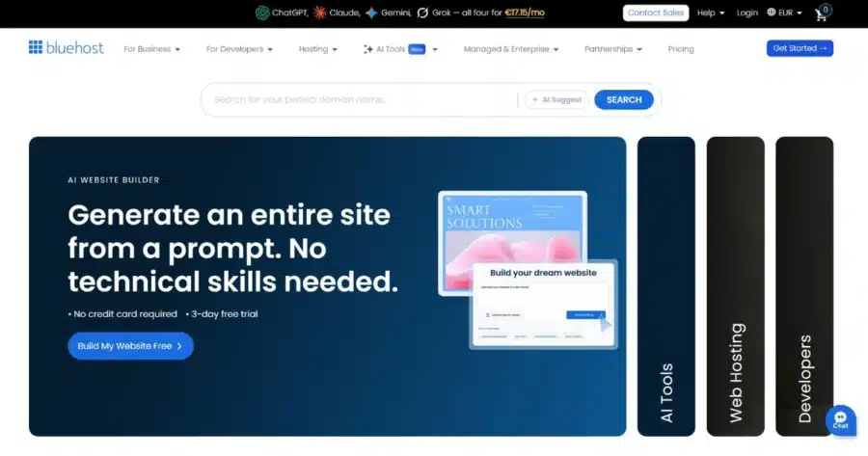868x456 pixels.
Task: Click the ChatGPT logo icon in top banner
Action: click(x=262, y=13)
